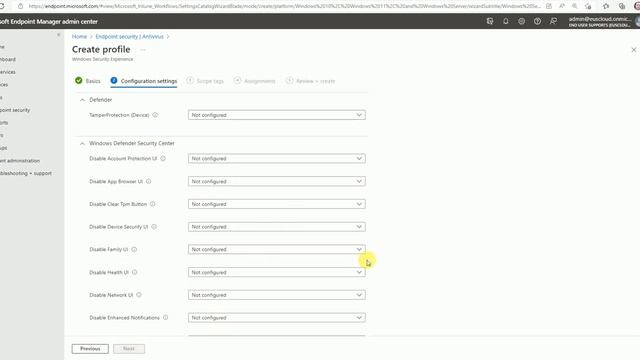Click Endpoint security | Antivirus breadcrumb
640x360 pixels.
(x=129, y=36)
